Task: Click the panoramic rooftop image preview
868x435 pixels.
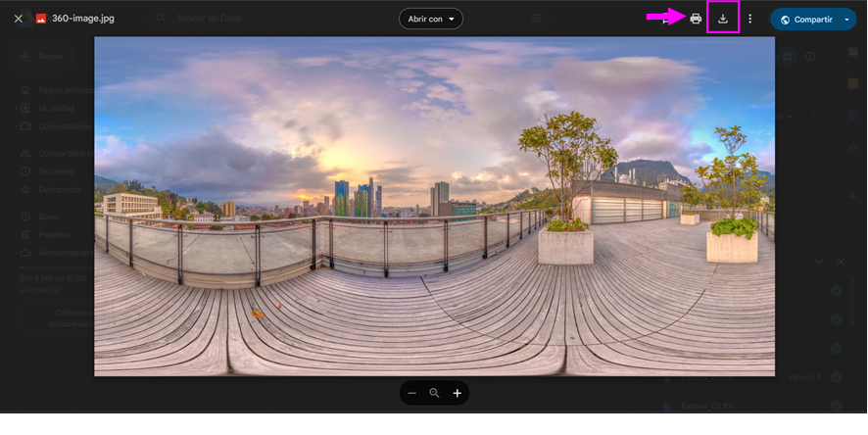Action: tap(434, 206)
